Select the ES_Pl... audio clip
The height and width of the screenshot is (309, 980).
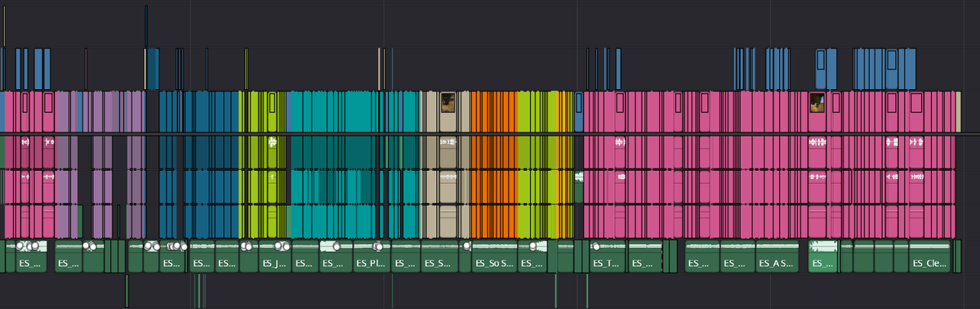372,257
